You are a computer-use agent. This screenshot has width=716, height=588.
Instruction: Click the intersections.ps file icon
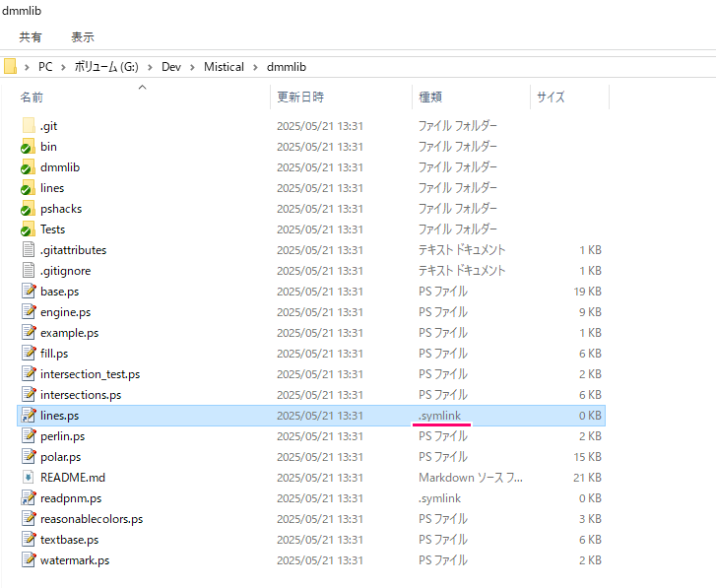29,394
